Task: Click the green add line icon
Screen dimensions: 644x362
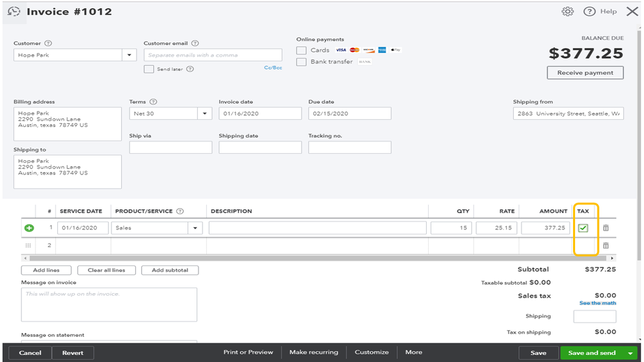Action: point(29,228)
